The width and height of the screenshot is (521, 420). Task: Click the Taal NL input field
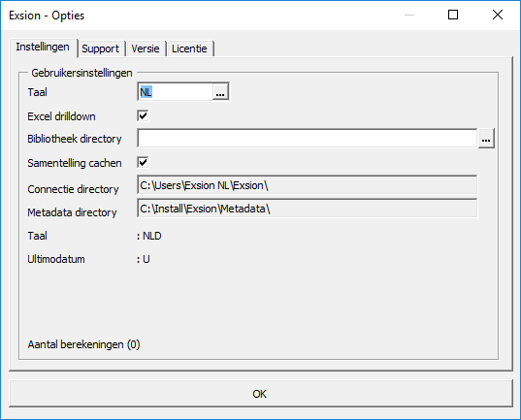175,92
